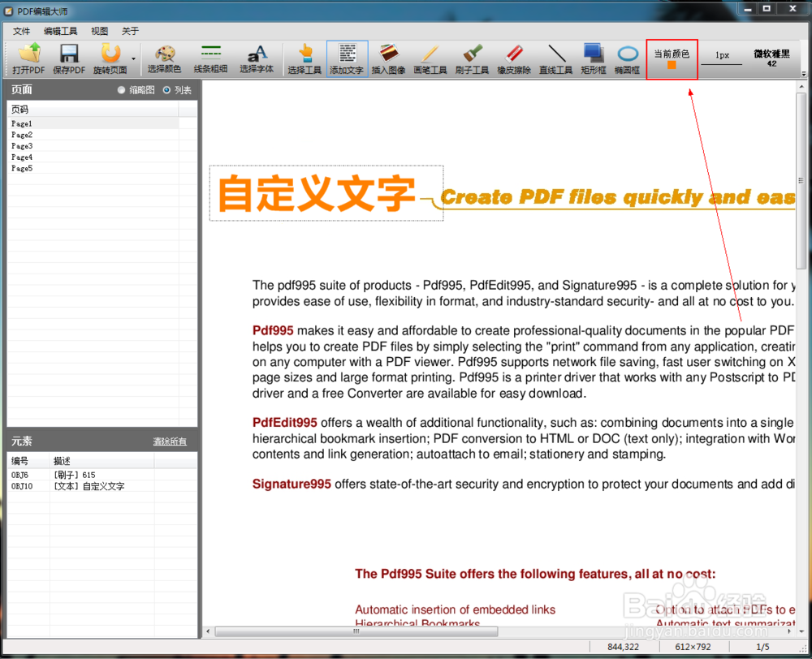
Task: Select element OBJ10 自定义文字
Action: click(x=102, y=486)
